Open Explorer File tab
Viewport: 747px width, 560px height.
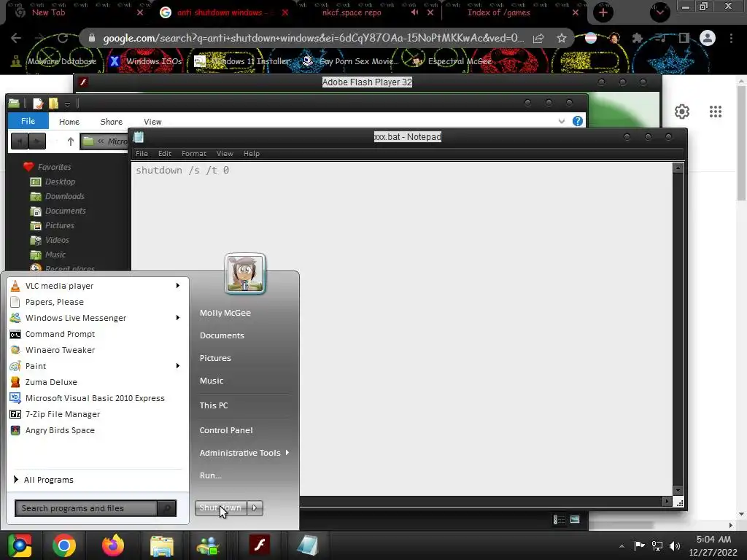[x=28, y=121]
